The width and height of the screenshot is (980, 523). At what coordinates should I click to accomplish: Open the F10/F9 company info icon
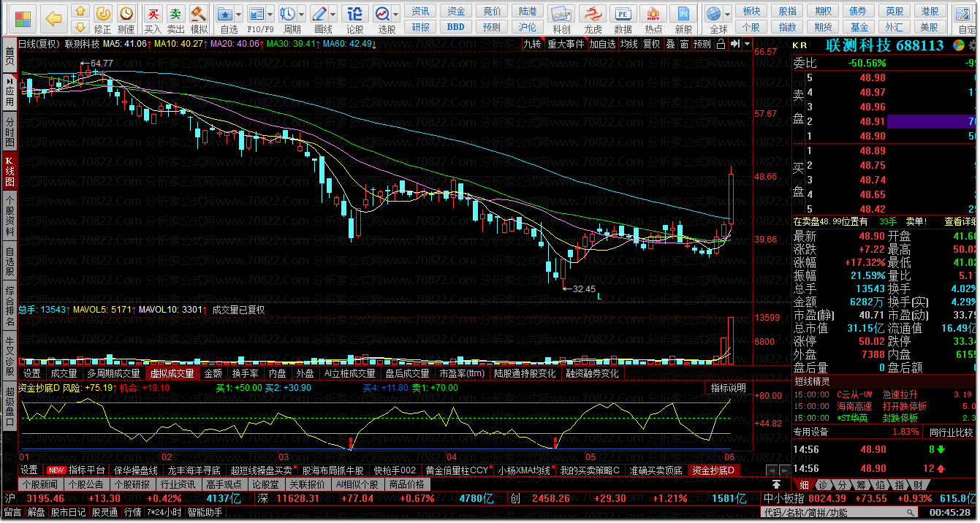[x=257, y=13]
